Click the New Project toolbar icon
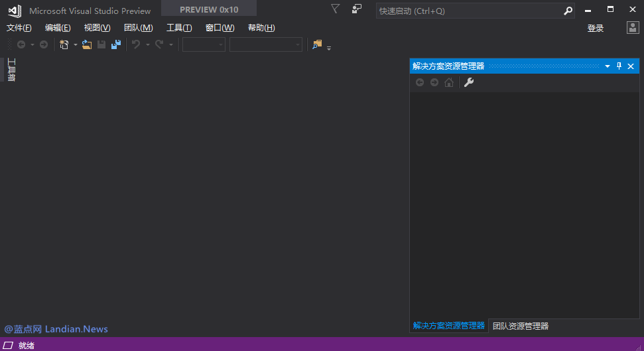The width and height of the screenshot is (644, 351). (x=64, y=44)
